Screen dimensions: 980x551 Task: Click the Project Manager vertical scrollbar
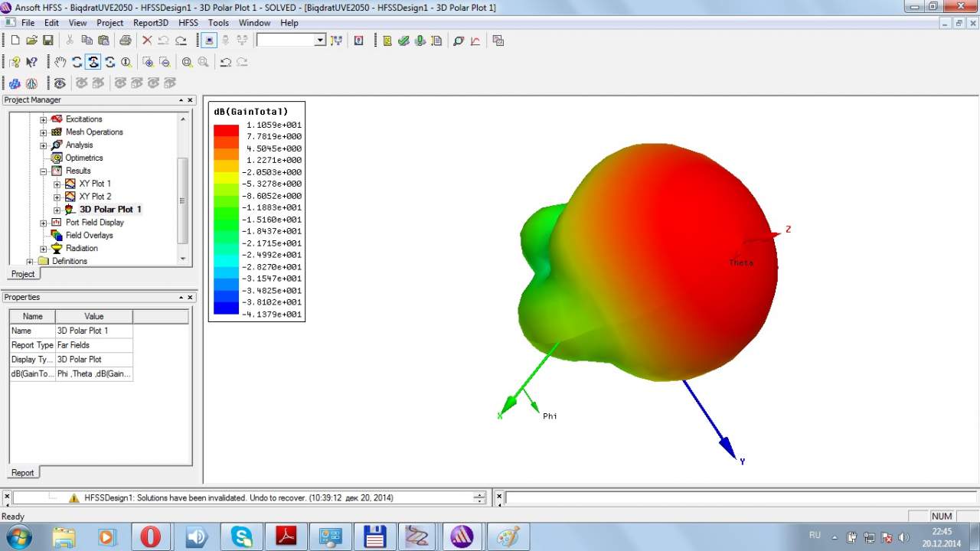(x=182, y=199)
